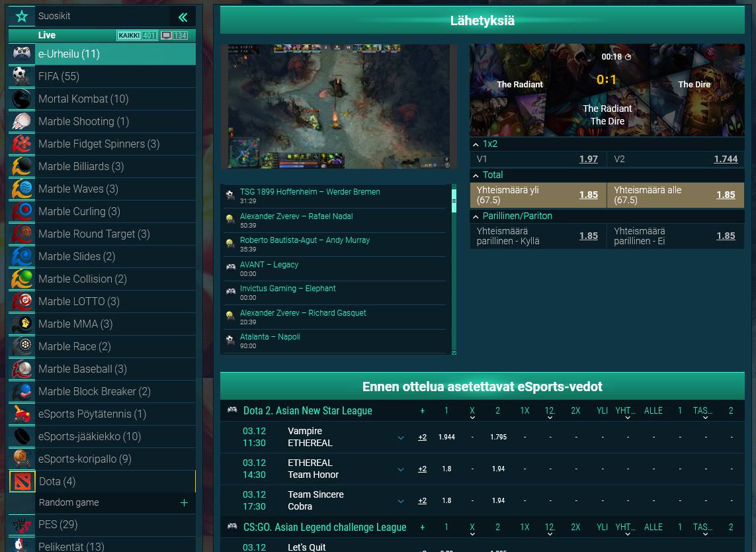756x552 pixels.
Task: Click the Marble Baseball icon
Action: [x=22, y=369]
